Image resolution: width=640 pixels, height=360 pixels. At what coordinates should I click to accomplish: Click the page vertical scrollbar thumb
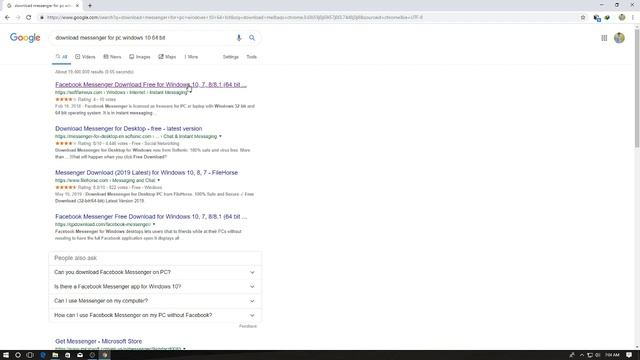637,88
